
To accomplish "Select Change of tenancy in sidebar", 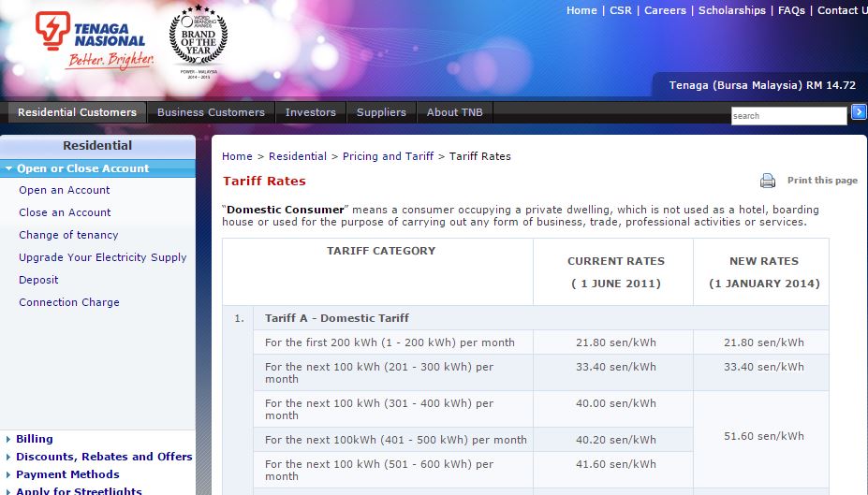I will [68, 235].
